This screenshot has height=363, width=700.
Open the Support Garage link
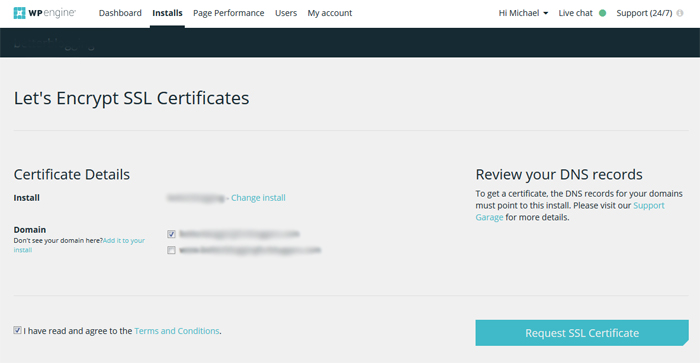click(570, 211)
